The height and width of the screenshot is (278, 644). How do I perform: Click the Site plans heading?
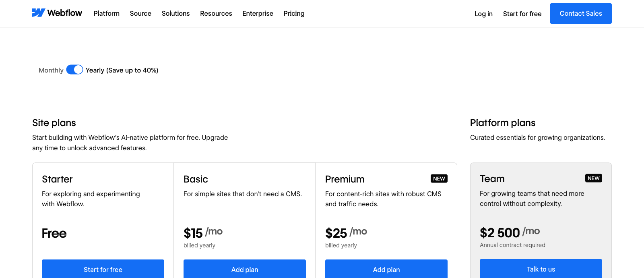[54, 123]
